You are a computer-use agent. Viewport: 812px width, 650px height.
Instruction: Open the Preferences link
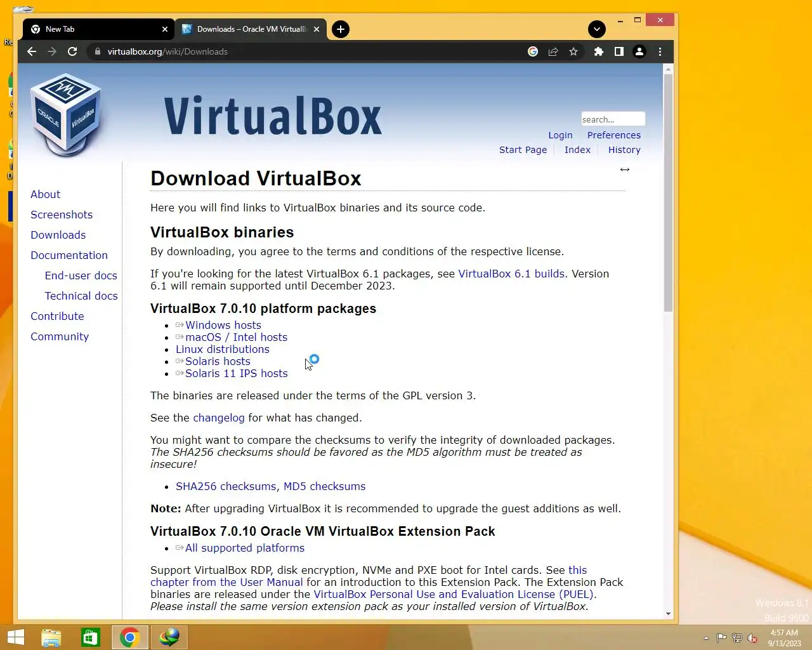tap(614, 135)
